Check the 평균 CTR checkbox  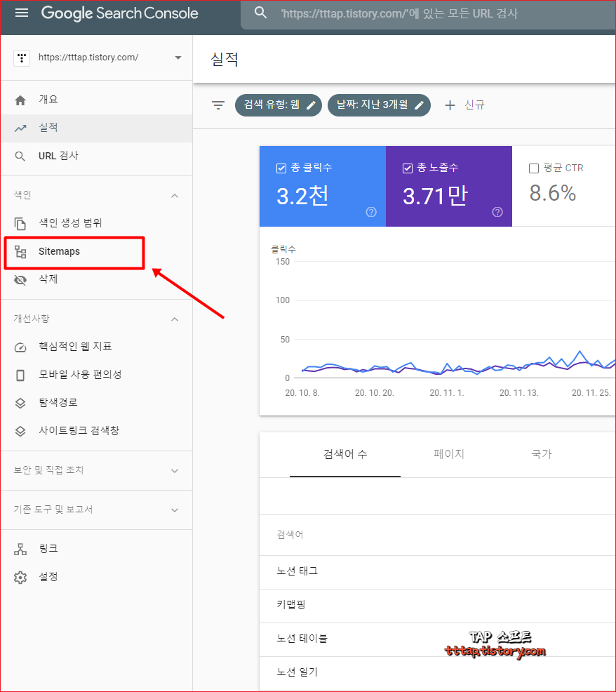[x=534, y=168]
